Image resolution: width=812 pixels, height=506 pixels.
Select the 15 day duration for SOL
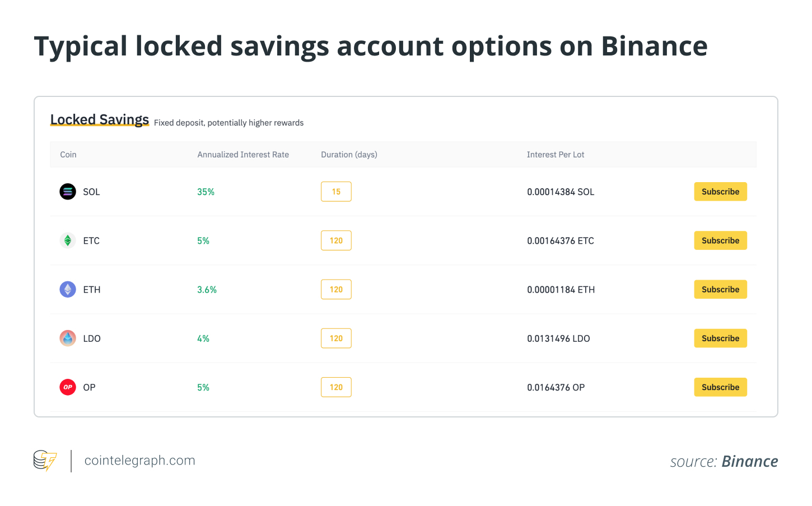click(336, 192)
